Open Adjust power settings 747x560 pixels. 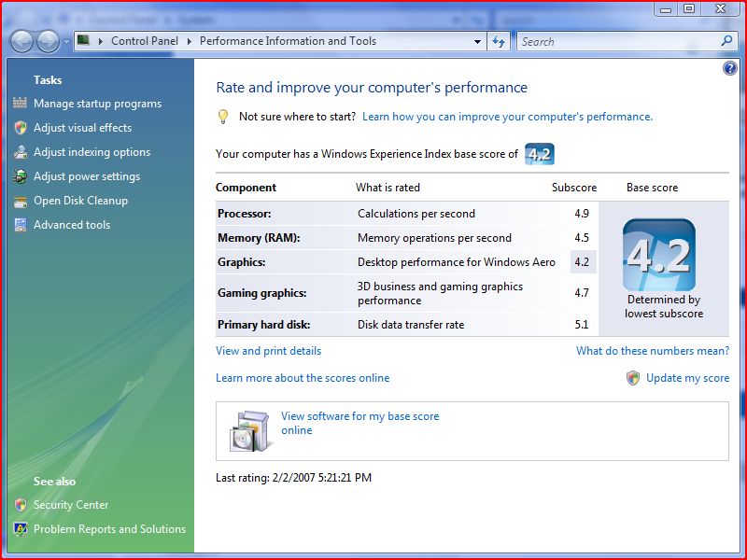click(87, 176)
